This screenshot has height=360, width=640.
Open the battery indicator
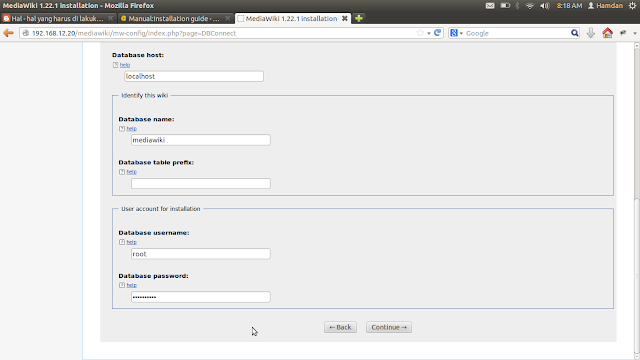click(505, 6)
